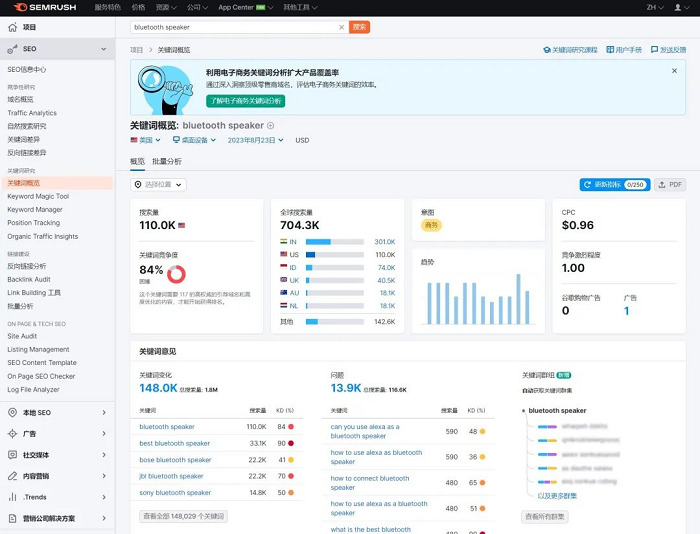Click the 营销公司解决方案 document icon

[12, 518]
